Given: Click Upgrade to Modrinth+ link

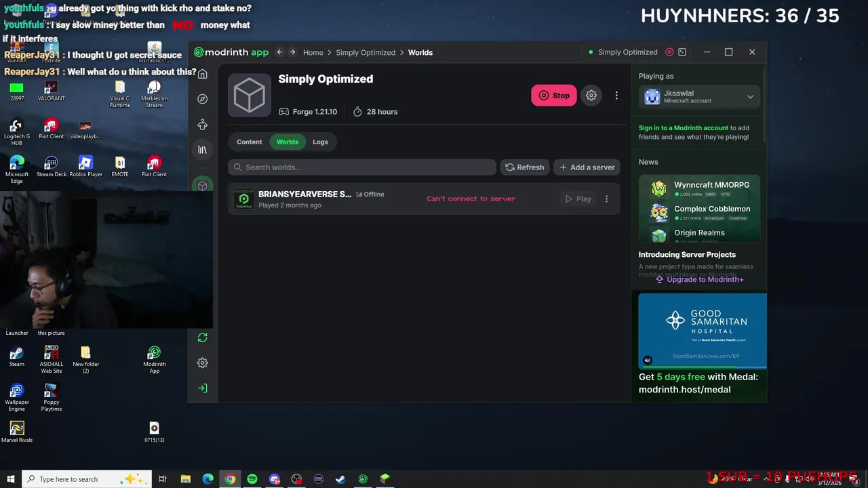Looking at the screenshot, I should coord(699,279).
